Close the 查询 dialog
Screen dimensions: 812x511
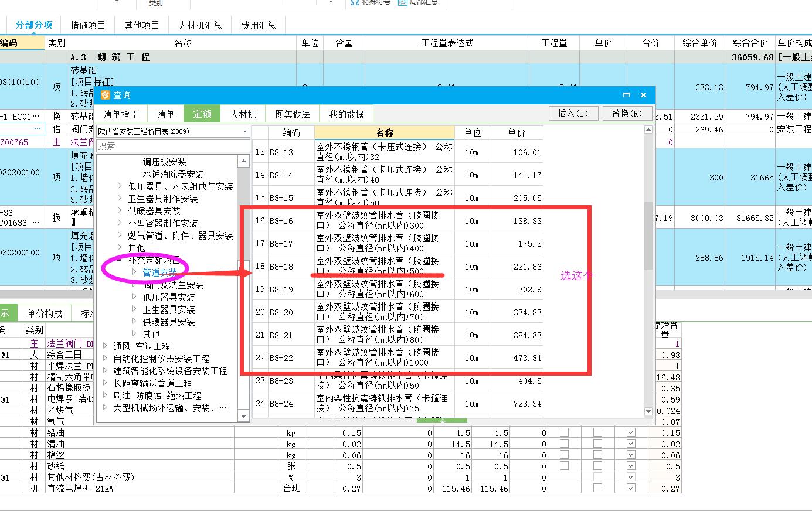point(643,95)
